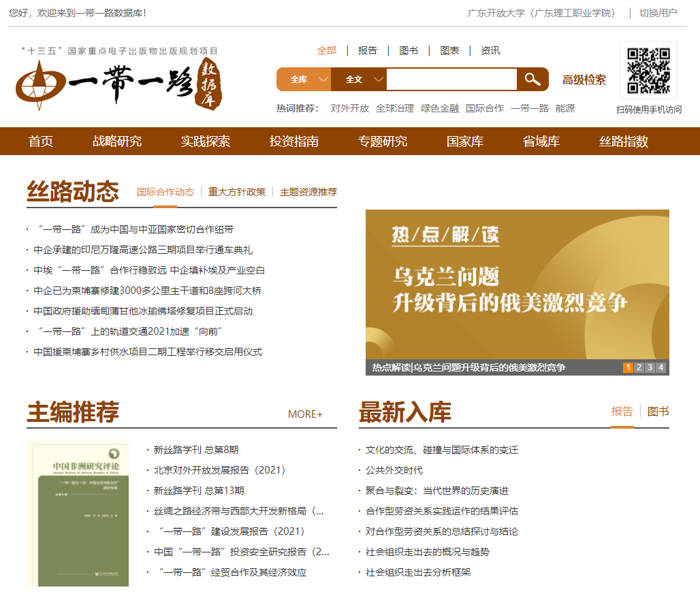Open 合作型劳资关系实践运作的结果评估
The width and height of the screenshot is (700, 611).
pyautogui.click(x=441, y=511)
